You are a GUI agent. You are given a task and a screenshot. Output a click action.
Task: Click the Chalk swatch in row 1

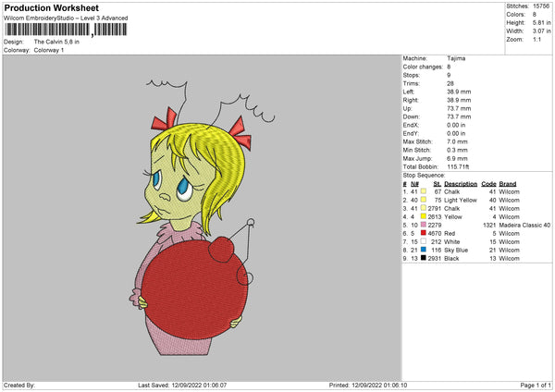(424, 191)
